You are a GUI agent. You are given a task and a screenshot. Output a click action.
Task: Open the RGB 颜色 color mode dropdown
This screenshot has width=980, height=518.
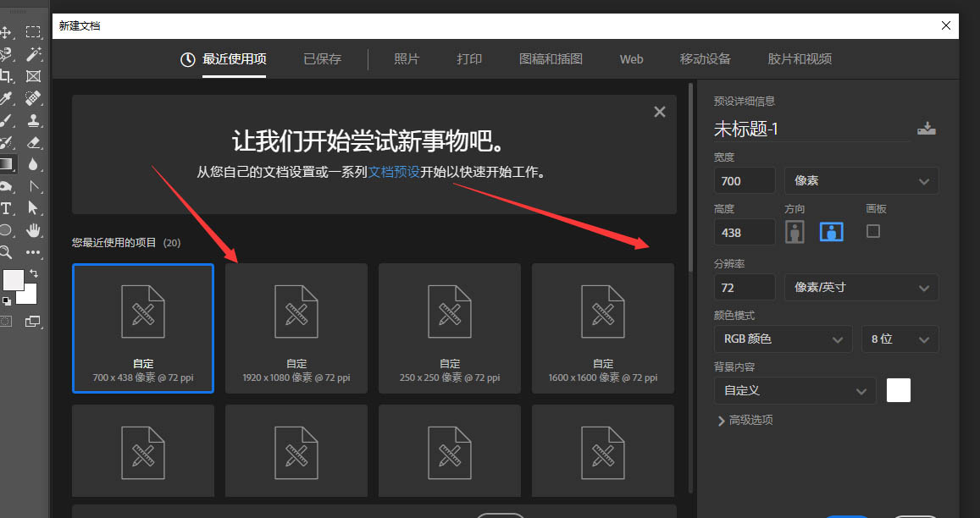[x=782, y=339]
